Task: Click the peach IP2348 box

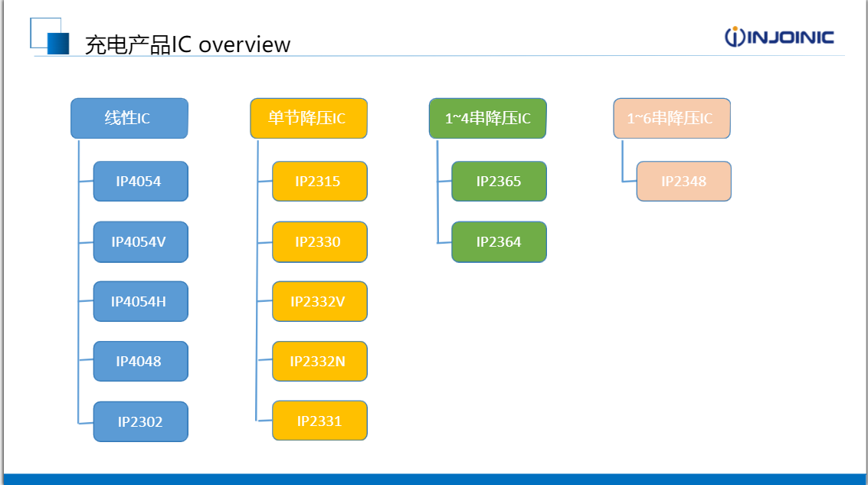Action: [684, 181]
